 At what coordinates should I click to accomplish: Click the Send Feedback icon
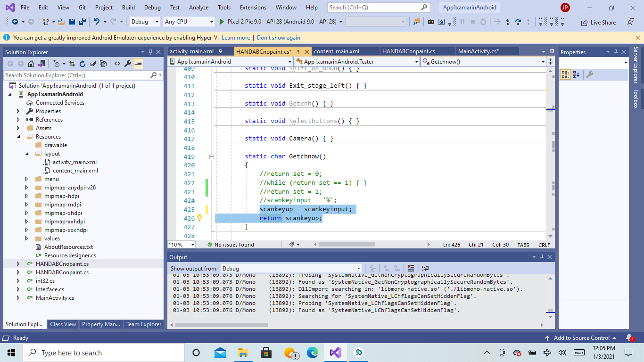631,22
